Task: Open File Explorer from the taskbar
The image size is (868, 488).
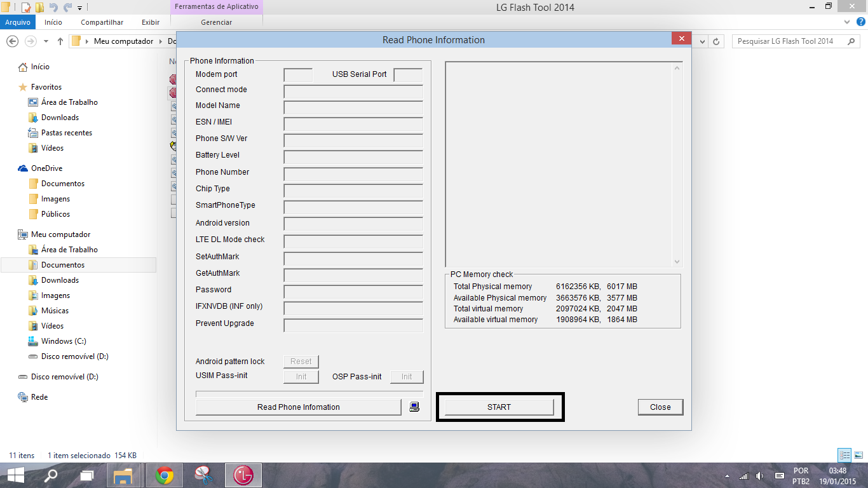Action: pyautogui.click(x=123, y=475)
